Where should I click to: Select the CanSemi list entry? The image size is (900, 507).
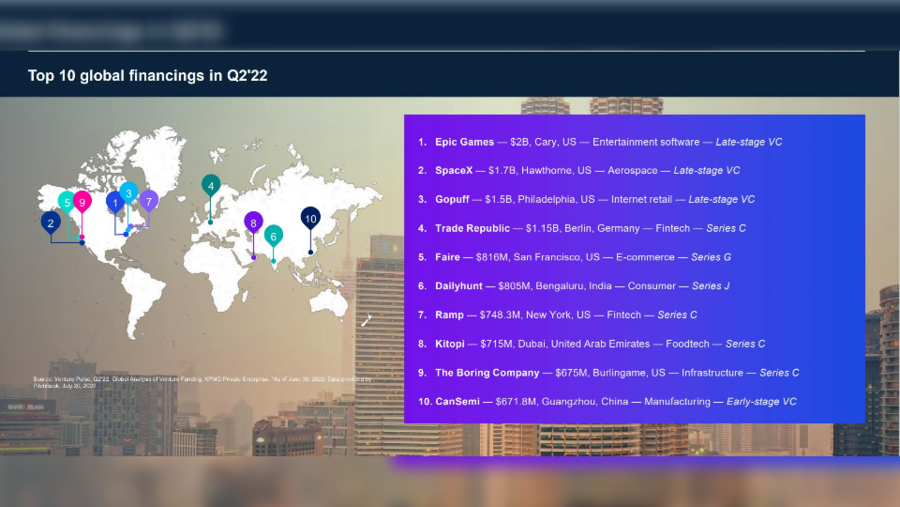point(615,402)
